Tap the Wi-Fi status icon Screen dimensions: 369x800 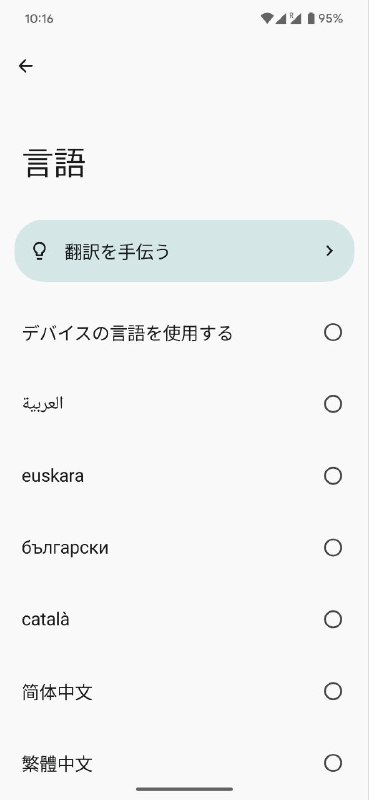coord(266,19)
